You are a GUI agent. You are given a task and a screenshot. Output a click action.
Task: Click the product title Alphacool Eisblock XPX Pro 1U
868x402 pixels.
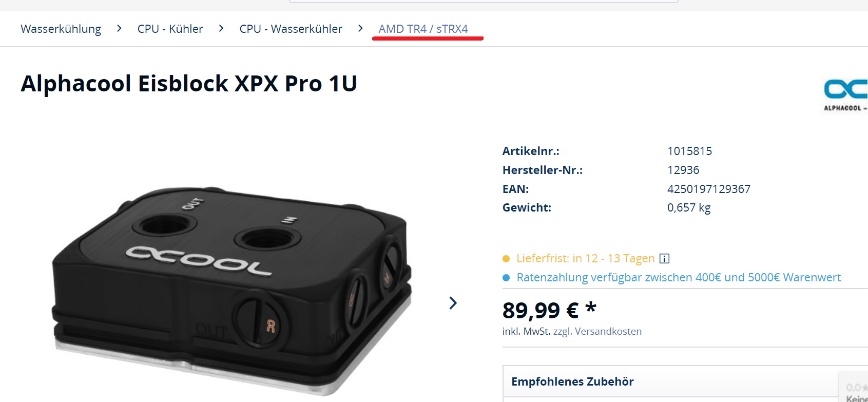[189, 83]
